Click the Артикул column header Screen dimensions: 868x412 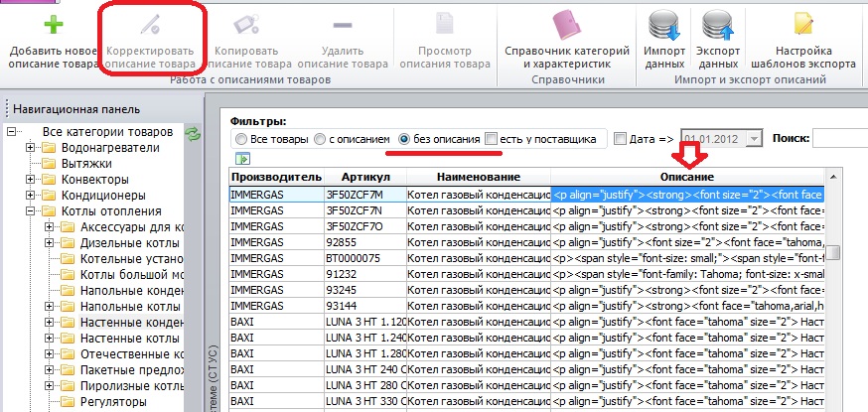(x=365, y=178)
